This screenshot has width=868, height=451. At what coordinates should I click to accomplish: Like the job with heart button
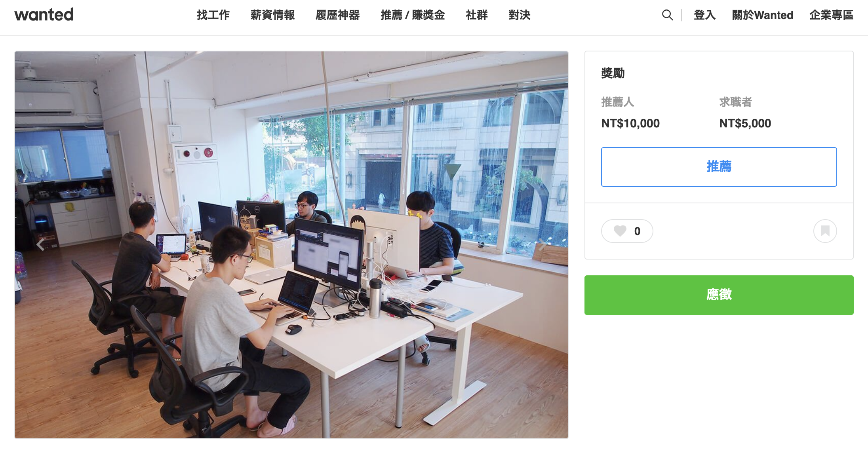(x=627, y=231)
